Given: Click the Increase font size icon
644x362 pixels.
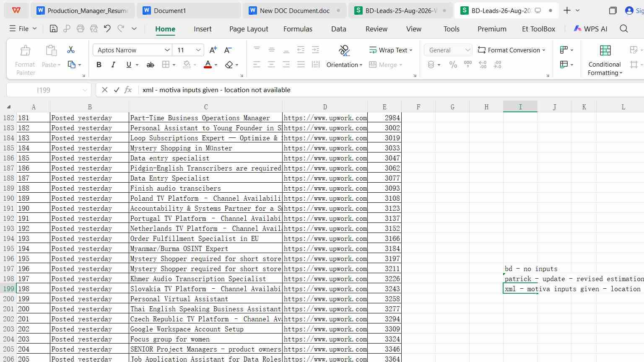Looking at the screenshot, I should coord(213,50).
